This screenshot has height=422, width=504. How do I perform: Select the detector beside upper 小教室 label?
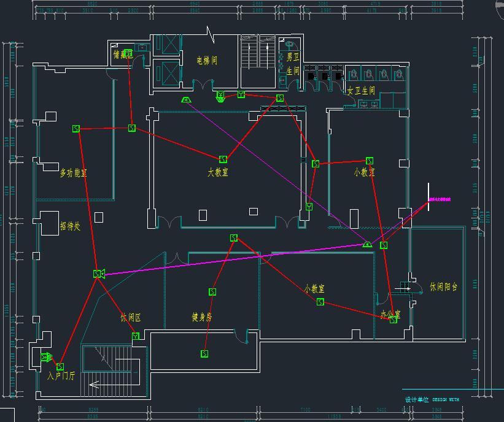(370, 161)
